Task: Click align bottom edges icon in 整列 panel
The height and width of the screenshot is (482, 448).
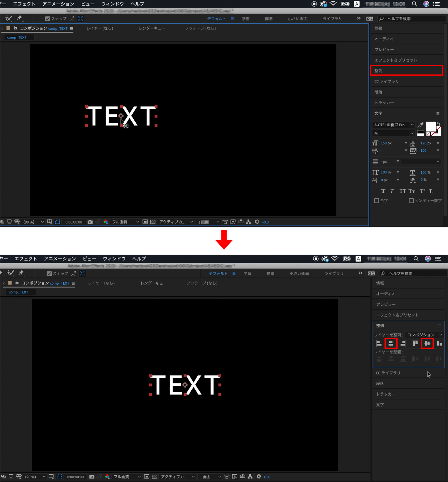Action: 439,343
